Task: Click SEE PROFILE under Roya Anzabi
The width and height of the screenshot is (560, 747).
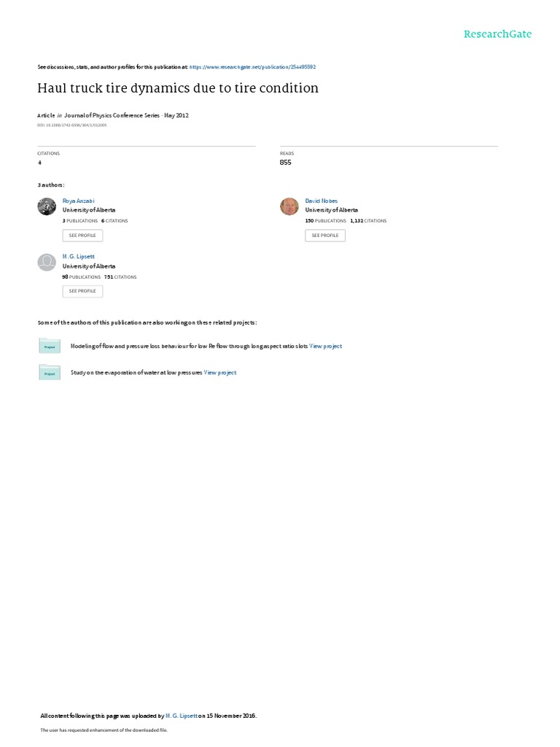Action: (82, 236)
